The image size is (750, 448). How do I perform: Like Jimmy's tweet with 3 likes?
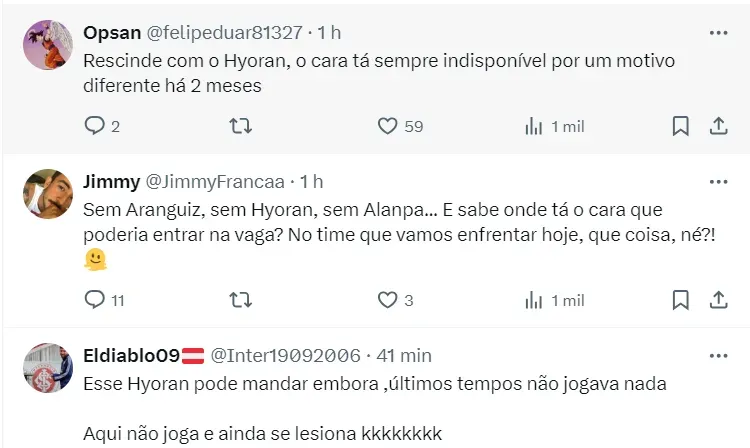[x=388, y=299]
